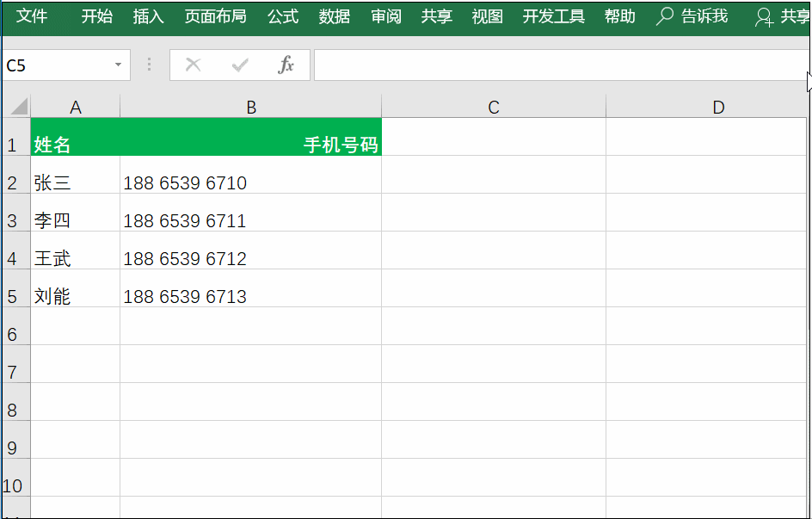Select cell with 188 6539 6711

point(251,213)
